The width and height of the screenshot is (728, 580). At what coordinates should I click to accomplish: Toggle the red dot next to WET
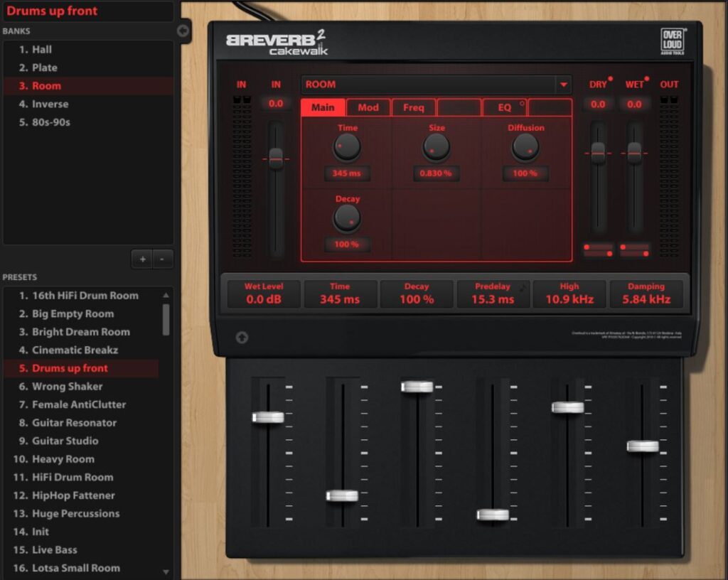[x=647, y=78]
